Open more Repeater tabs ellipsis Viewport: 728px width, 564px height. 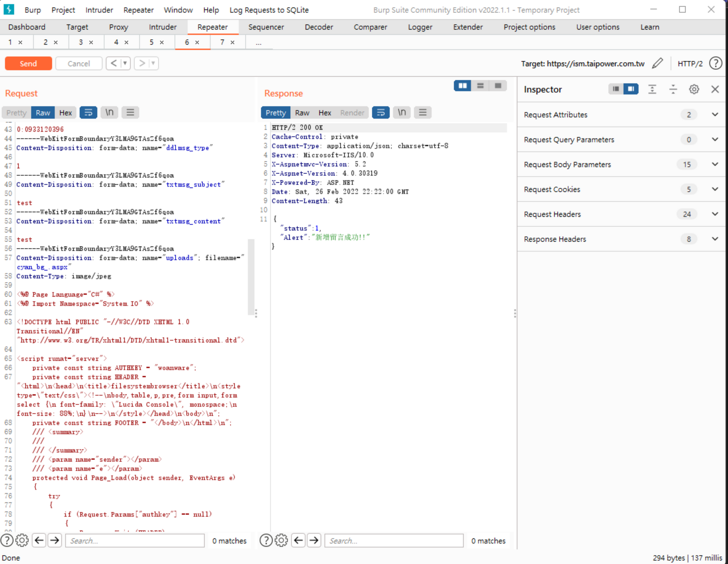(x=258, y=43)
